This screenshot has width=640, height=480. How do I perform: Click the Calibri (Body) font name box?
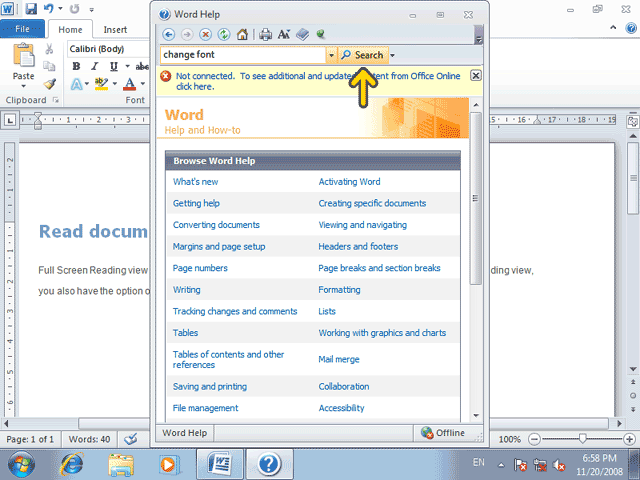click(109, 49)
